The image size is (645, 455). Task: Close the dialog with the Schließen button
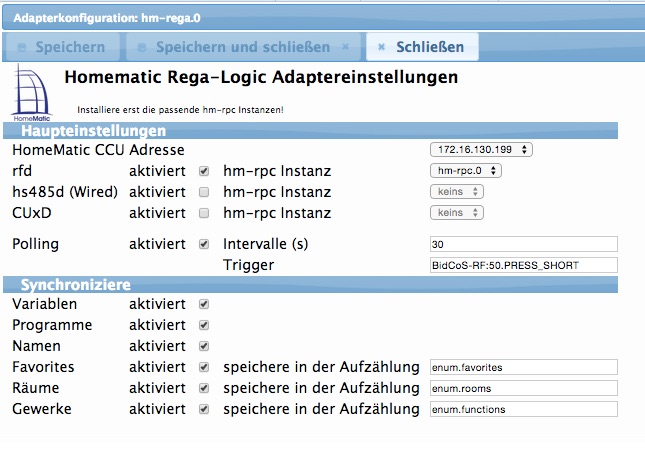[421, 47]
